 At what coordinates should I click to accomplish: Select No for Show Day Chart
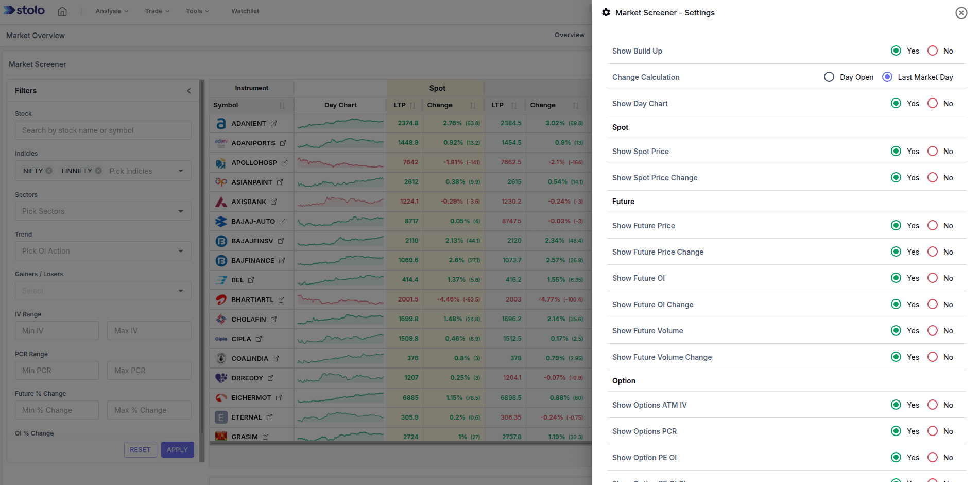click(x=932, y=103)
